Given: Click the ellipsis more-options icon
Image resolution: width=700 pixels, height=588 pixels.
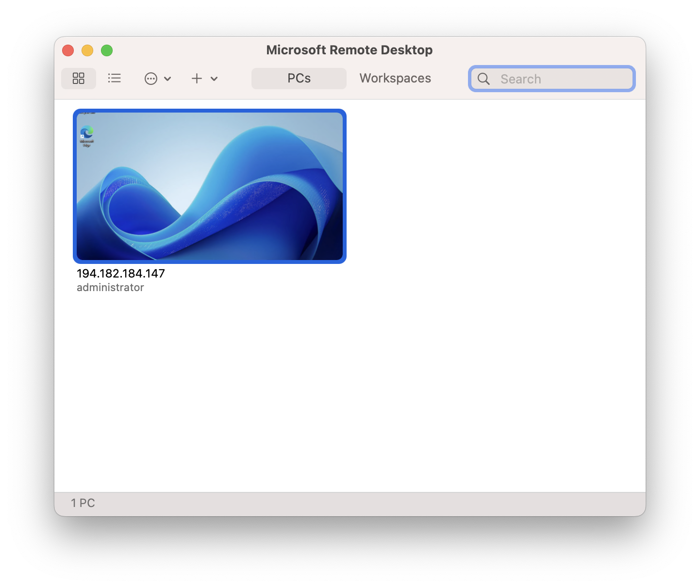Looking at the screenshot, I should (x=151, y=79).
